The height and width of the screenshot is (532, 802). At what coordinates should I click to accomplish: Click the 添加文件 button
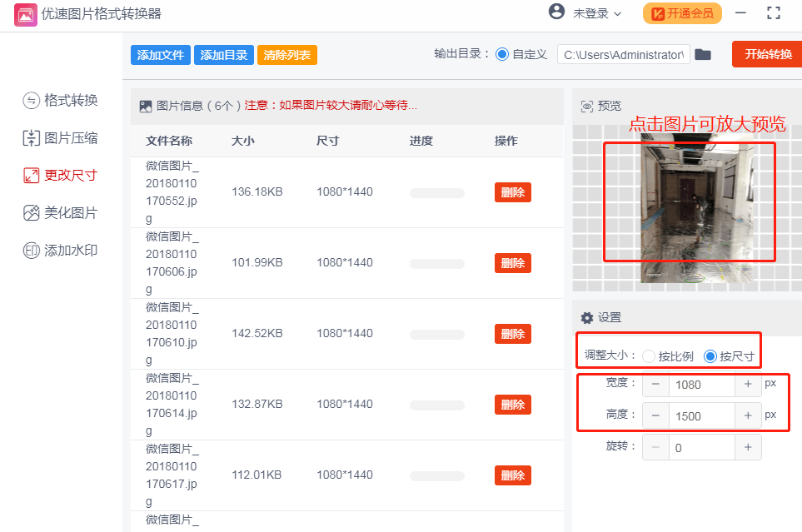coord(161,55)
